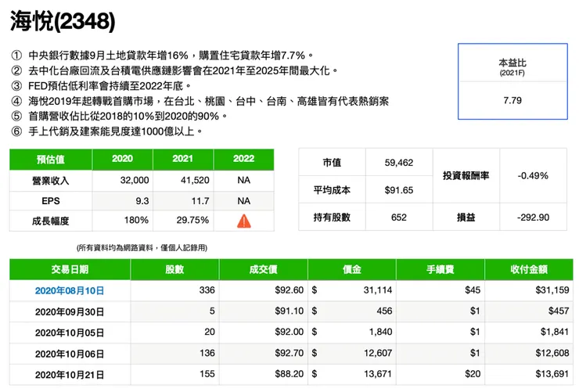Click the 2021 column header in estimates
This screenshot has width=579, height=392.
(x=183, y=159)
